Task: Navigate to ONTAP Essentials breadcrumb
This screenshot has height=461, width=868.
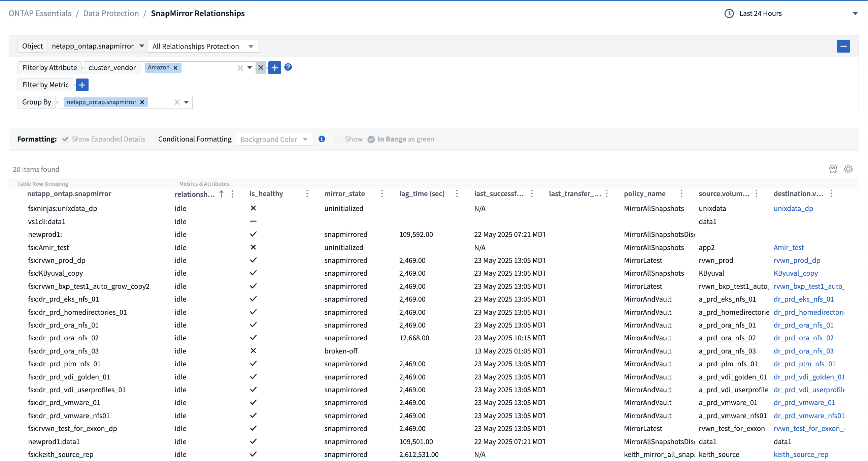Action: tap(40, 13)
